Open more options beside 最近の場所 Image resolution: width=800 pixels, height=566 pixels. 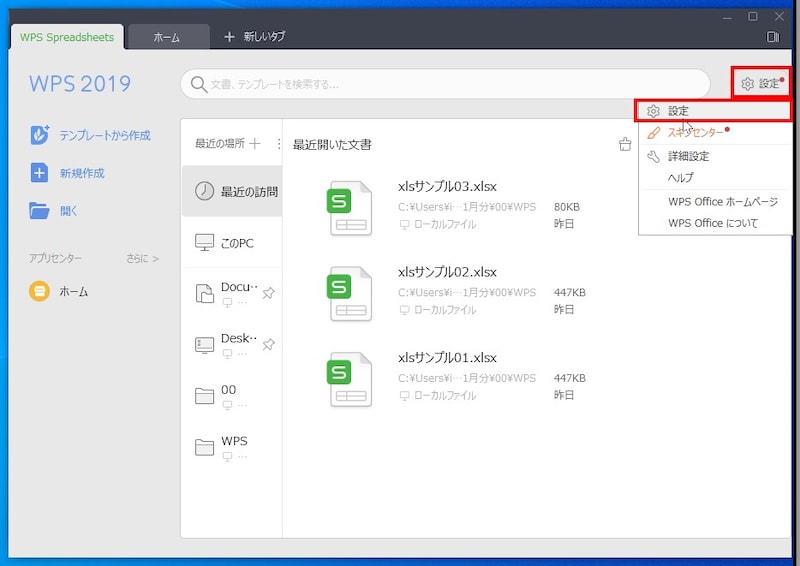(279, 144)
